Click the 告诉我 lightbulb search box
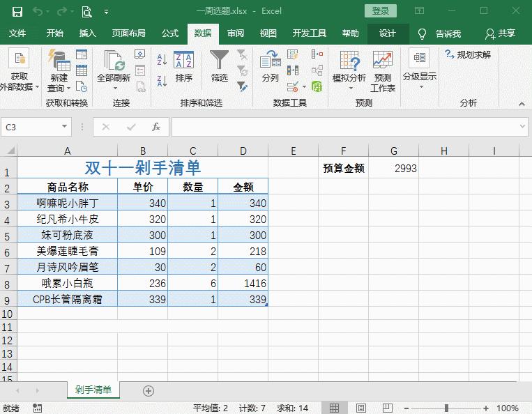The height and width of the screenshot is (414, 532). pos(441,33)
